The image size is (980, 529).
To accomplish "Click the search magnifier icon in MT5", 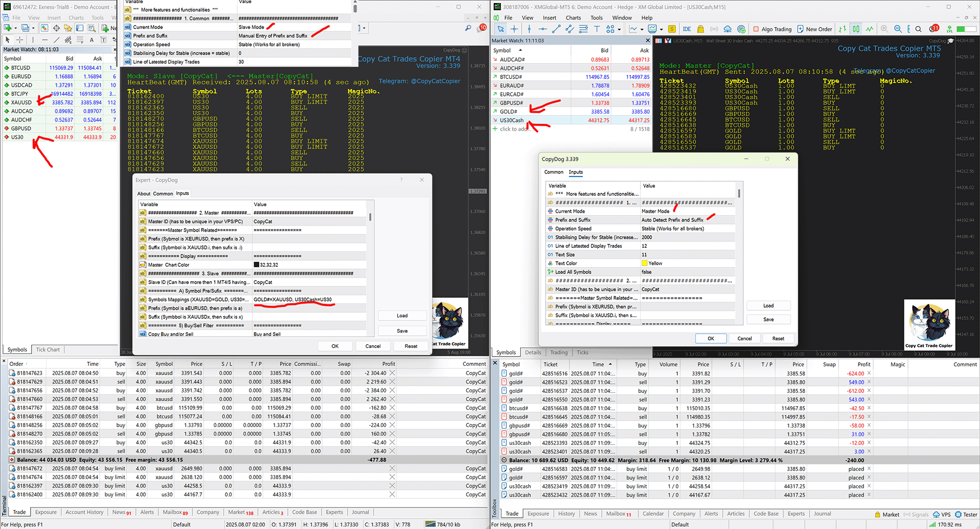I will click(x=918, y=29).
